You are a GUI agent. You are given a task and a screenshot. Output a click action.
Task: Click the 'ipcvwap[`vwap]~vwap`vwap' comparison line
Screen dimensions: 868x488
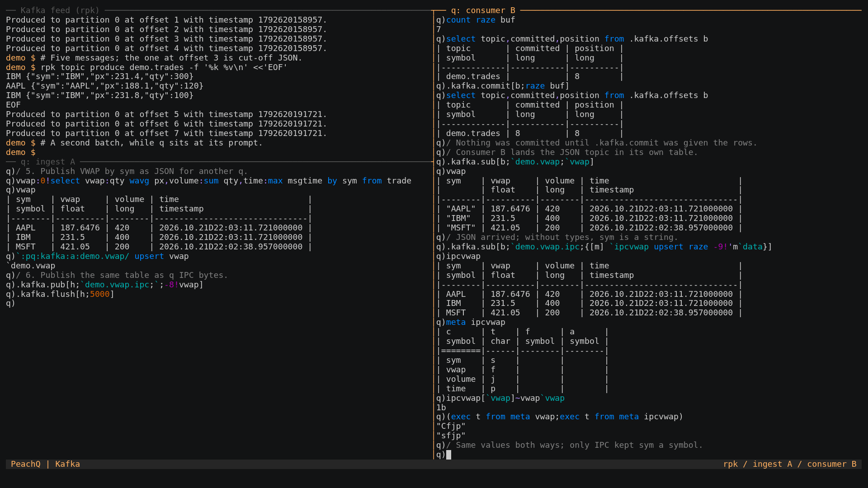pos(500,398)
